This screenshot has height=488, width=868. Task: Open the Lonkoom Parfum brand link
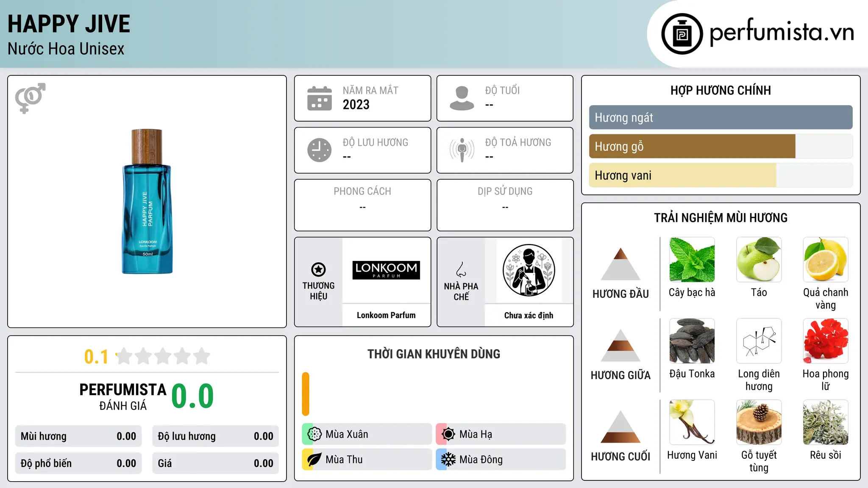coord(386,315)
